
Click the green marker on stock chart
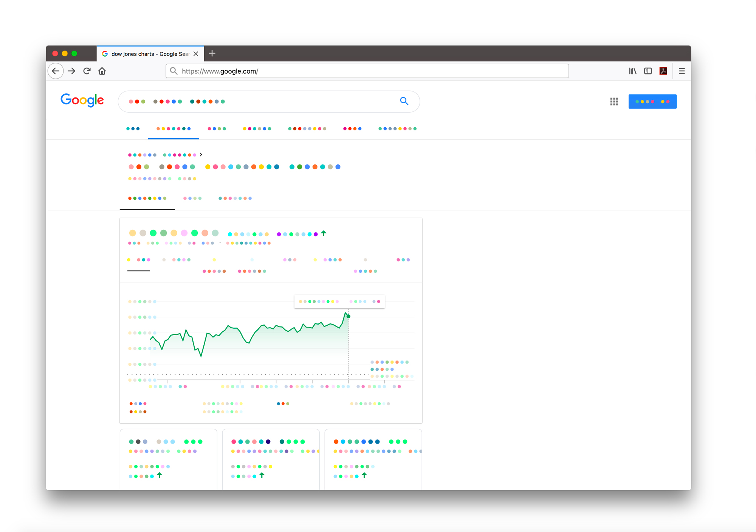(349, 316)
